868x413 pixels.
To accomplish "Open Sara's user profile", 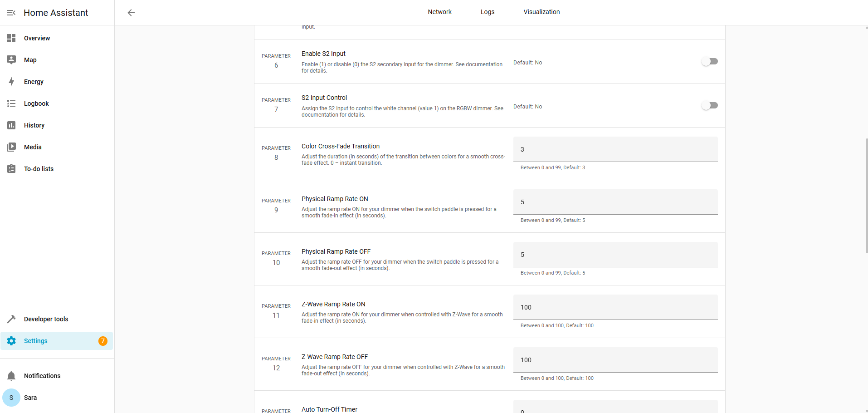I will tap(30, 398).
